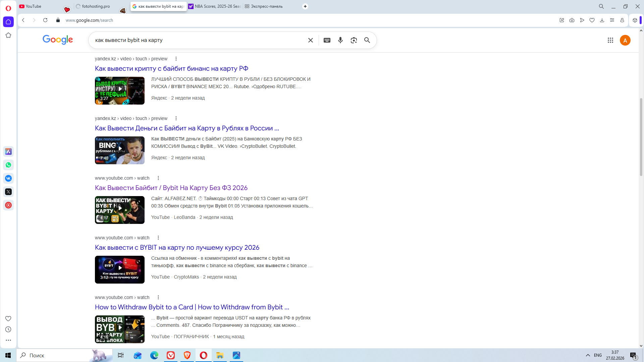Open Google apps grid menu
This screenshot has width=644, height=362.
[x=610, y=40]
